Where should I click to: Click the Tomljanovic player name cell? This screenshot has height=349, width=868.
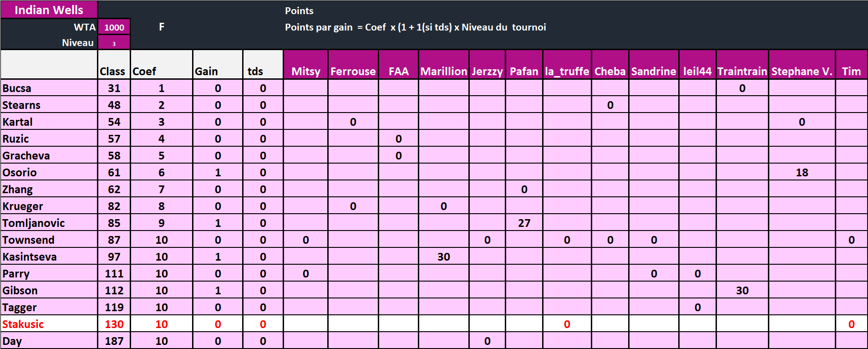(49, 223)
